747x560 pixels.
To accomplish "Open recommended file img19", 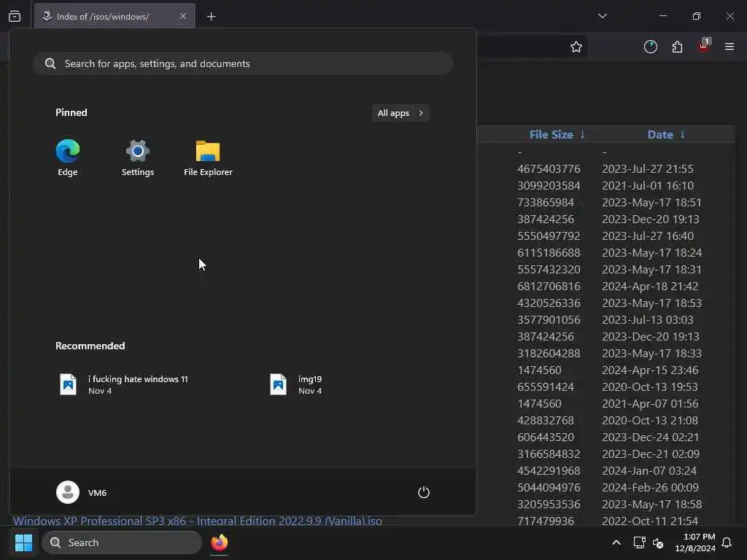I will pyautogui.click(x=296, y=384).
